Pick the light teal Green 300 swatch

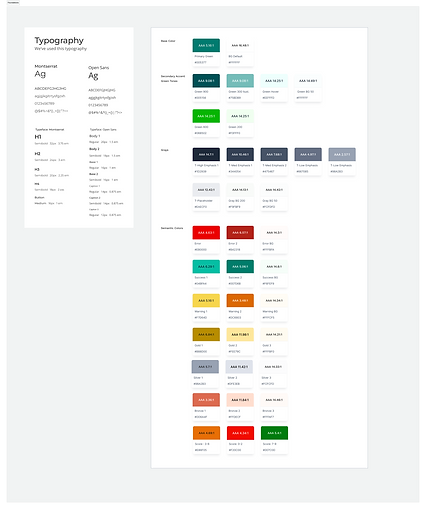click(x=240, y=81)
